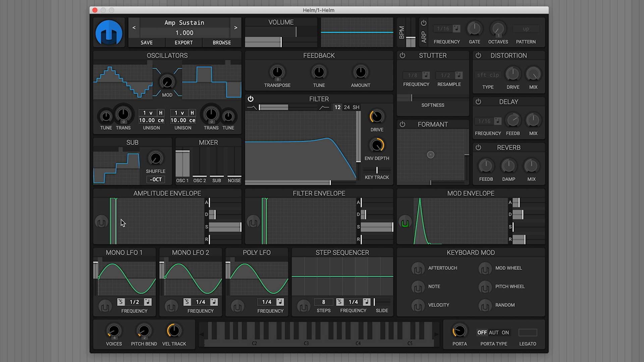644x362 pixels.
Task: Click the Mono LFO 1 modulation icon
Action: point(105,306)
